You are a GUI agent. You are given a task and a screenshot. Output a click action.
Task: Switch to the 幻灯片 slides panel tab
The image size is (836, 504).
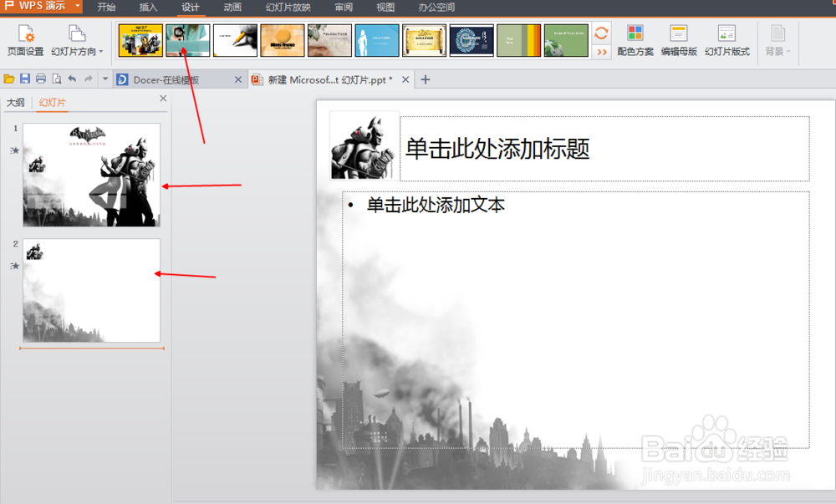52,102
